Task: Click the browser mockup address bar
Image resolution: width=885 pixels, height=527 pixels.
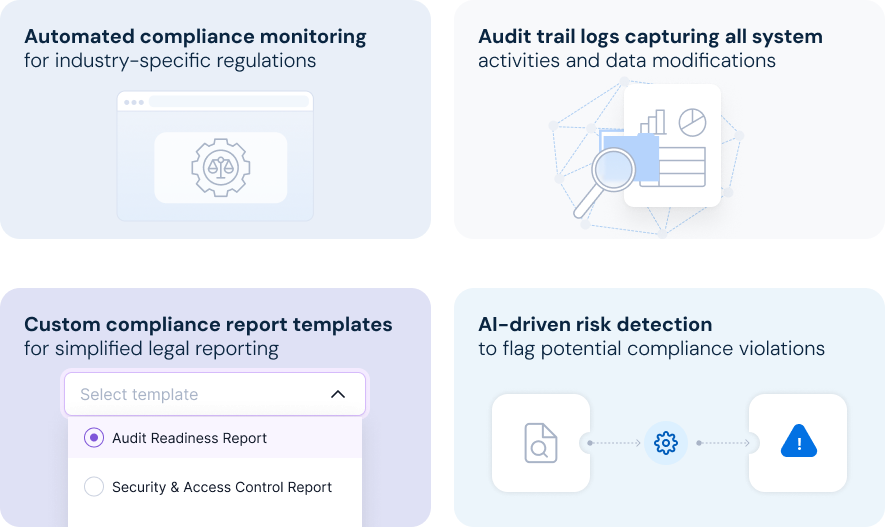Action: (229, 102)
